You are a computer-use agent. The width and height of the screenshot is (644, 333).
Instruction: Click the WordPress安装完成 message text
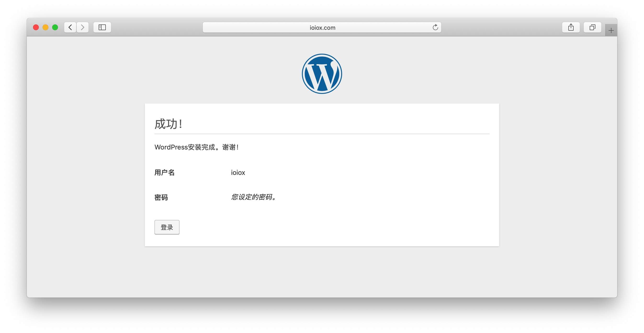pos(197,147)
